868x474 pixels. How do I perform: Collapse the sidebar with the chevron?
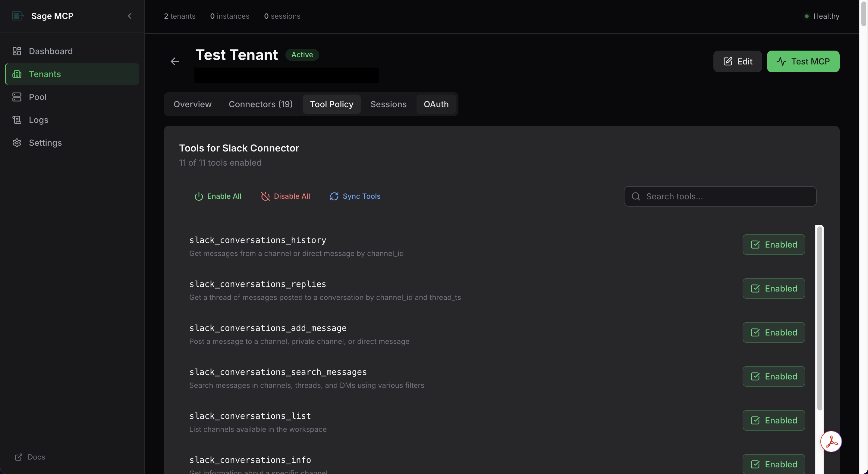click(130, 16)
